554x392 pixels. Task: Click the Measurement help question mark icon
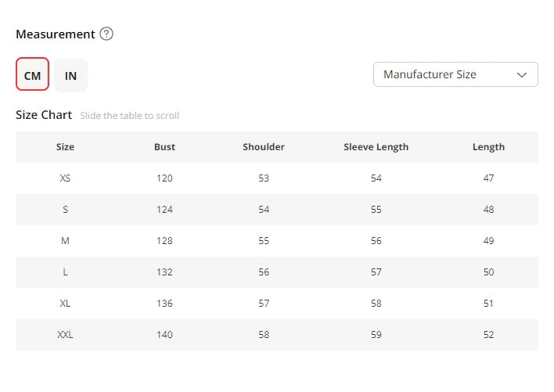[106, 34]
